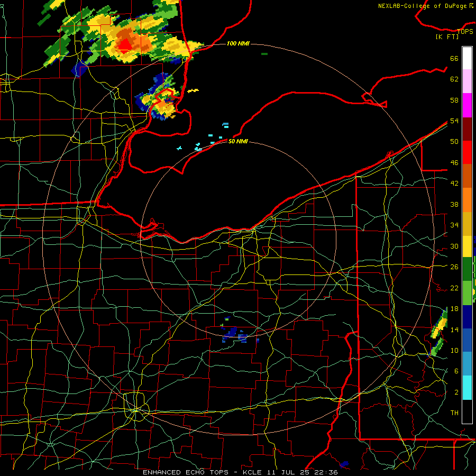
Task: Click the "[K FT]" units label
Action: (447, 36)
